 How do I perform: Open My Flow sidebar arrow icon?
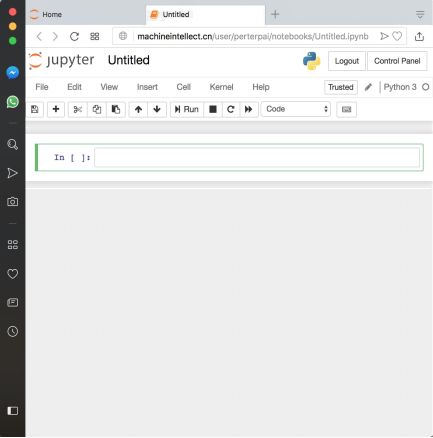click(x=12, y=173)
